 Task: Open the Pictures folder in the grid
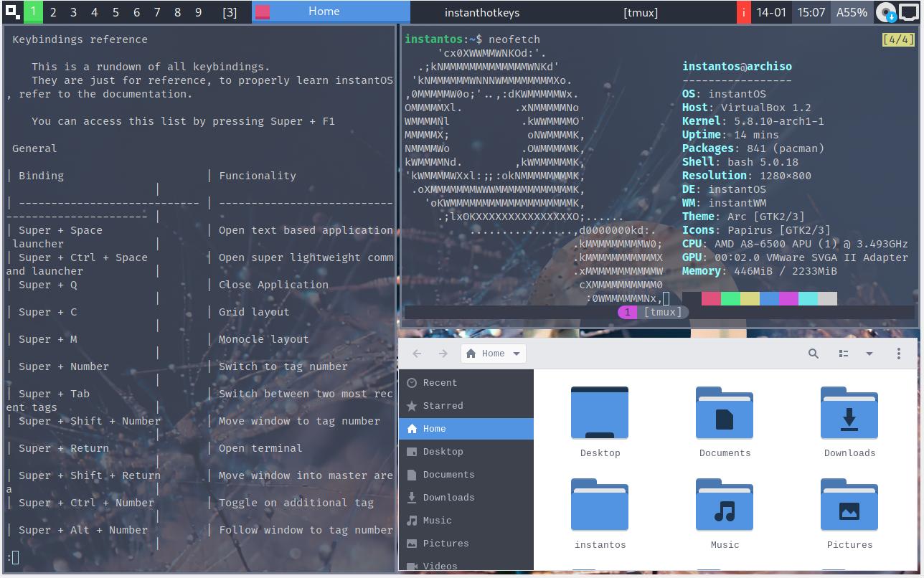click(x=849, y=505)
